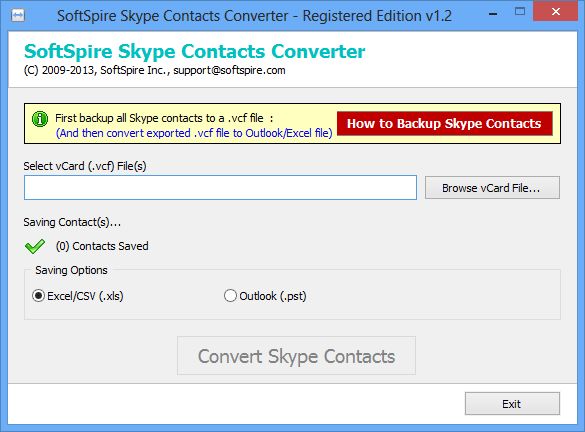The height and width of the screenshot is (432, 585).
Task: Click the window title bar text
Action: pyautogui.click(x=254, y=16)
